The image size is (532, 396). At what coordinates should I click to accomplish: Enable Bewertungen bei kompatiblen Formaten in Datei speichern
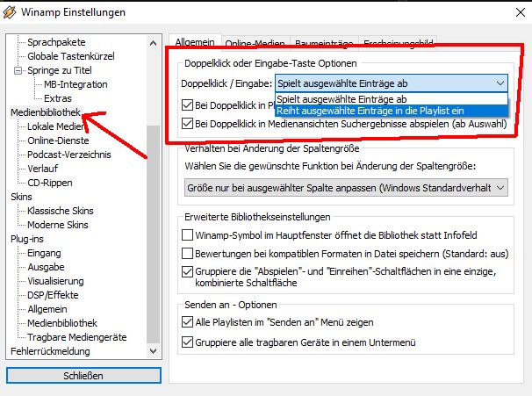187,254
